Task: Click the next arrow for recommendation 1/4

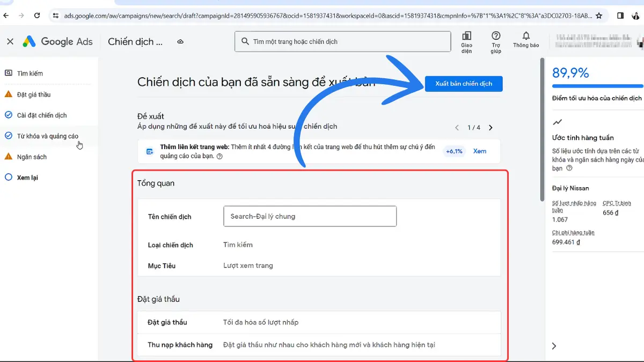Action: (x=490, y=128)
